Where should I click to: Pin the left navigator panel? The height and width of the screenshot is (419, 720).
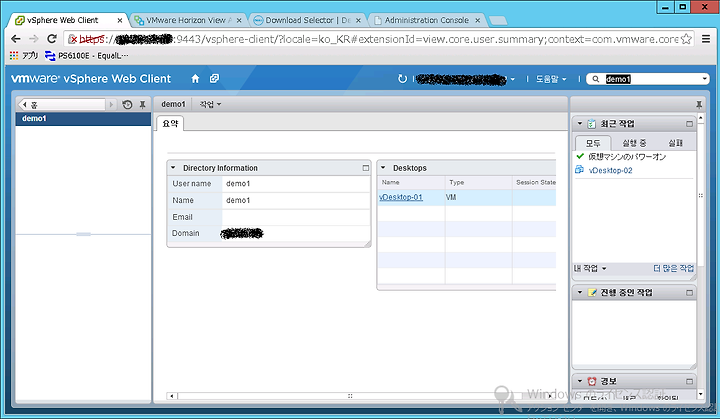142,105
